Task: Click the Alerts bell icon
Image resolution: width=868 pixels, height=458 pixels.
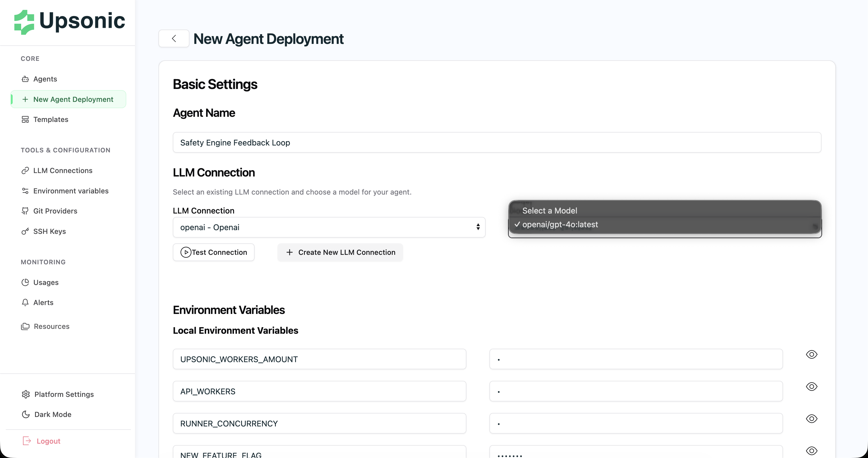Action: pos(25,302)
